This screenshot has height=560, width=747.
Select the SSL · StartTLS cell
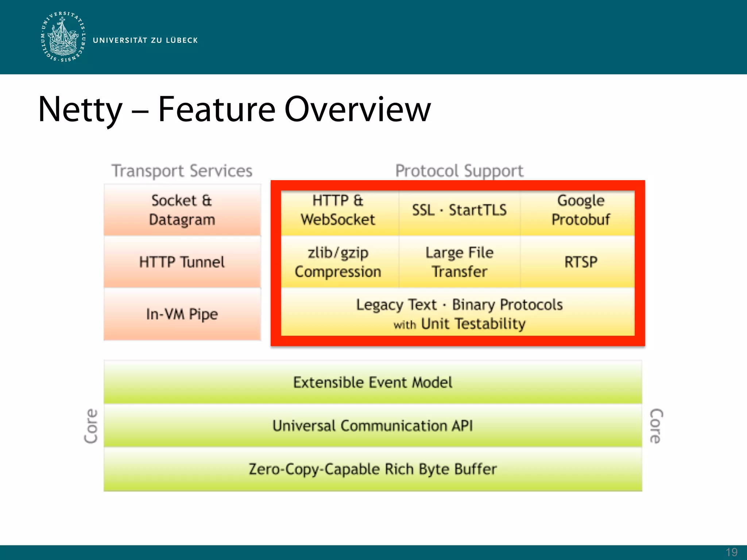(459, 210)
